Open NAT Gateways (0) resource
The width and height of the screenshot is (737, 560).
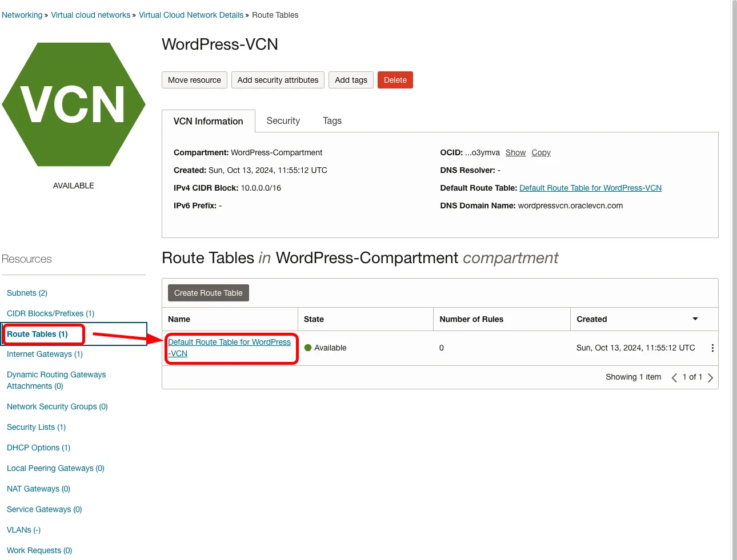click(38, 489)
